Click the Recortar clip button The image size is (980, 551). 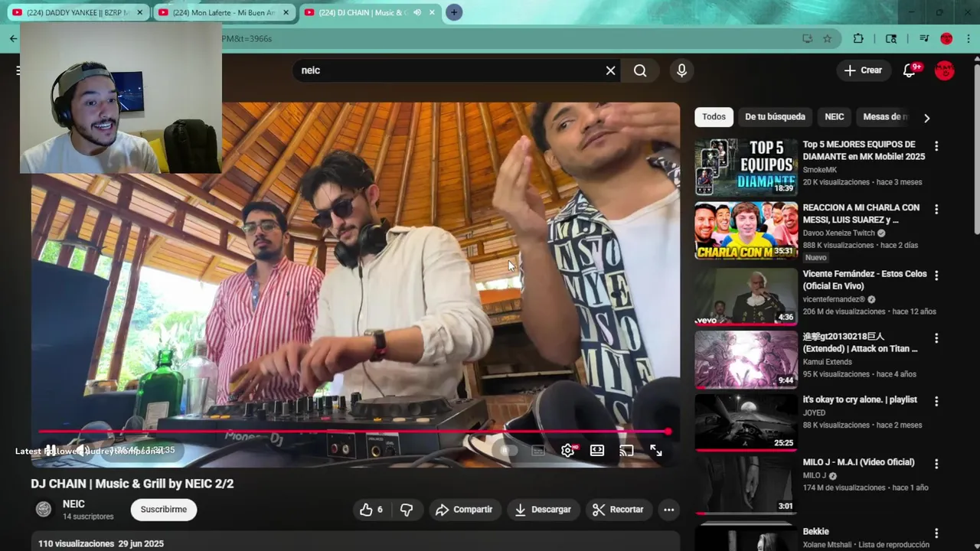point(619,510)
